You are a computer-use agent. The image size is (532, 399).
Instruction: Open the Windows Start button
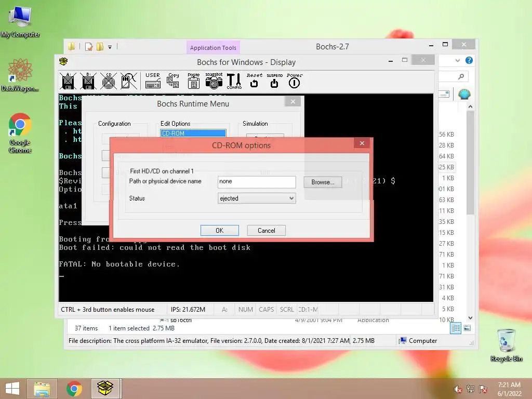tap(12, 389)
